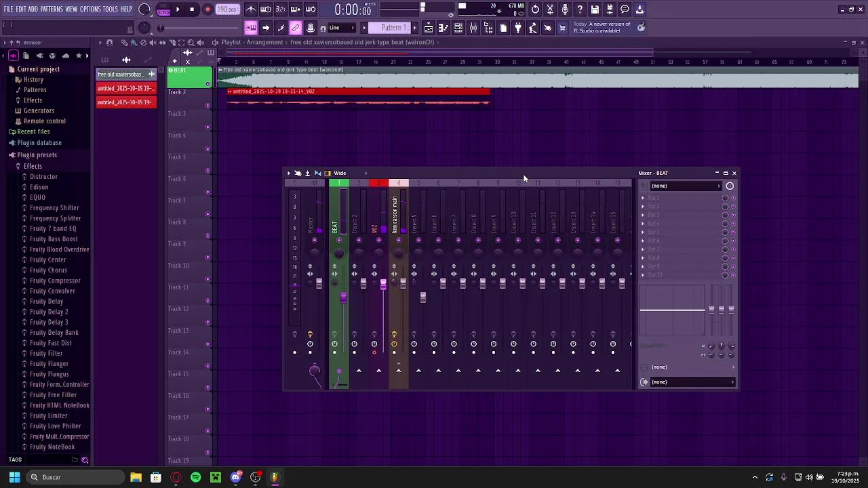The image size is (868, 488).
Task: Open the Piano roll view icon
Action: coord(443,28)
